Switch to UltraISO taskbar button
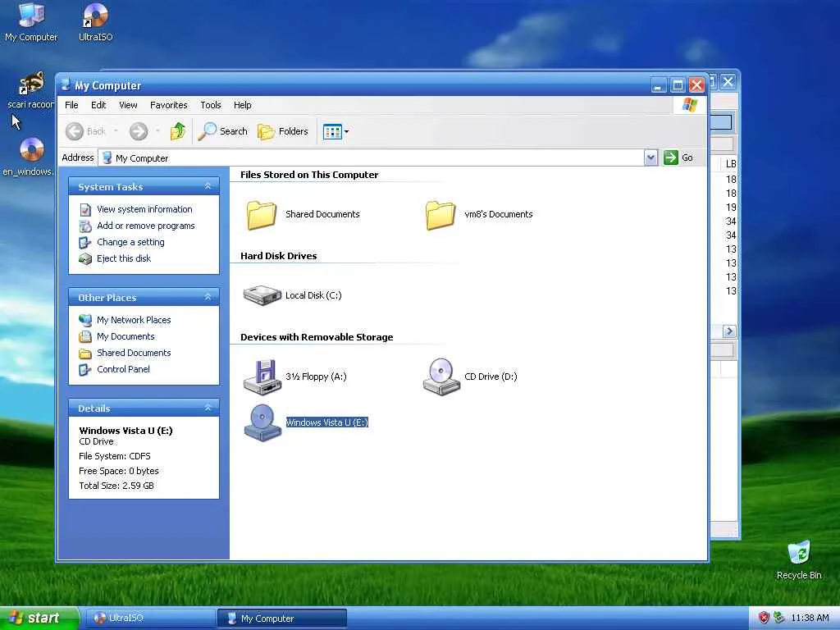840x630 pixels. tap(150, 619)
